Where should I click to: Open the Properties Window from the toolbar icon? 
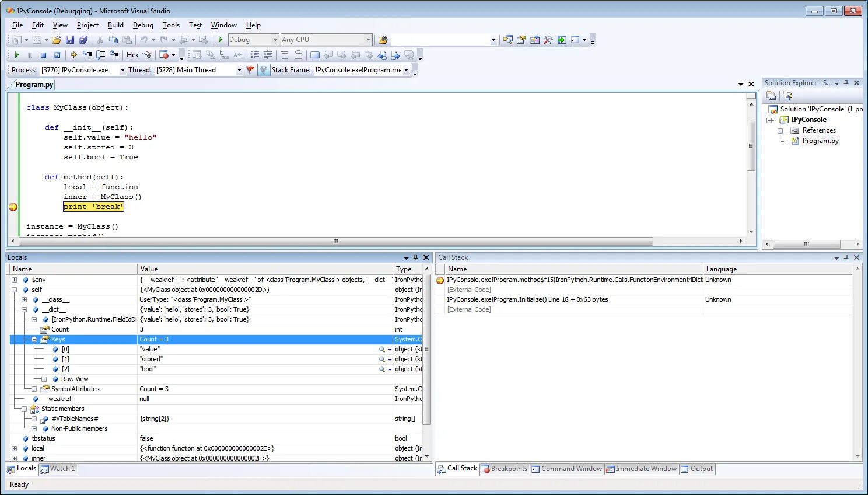point(521,40)
